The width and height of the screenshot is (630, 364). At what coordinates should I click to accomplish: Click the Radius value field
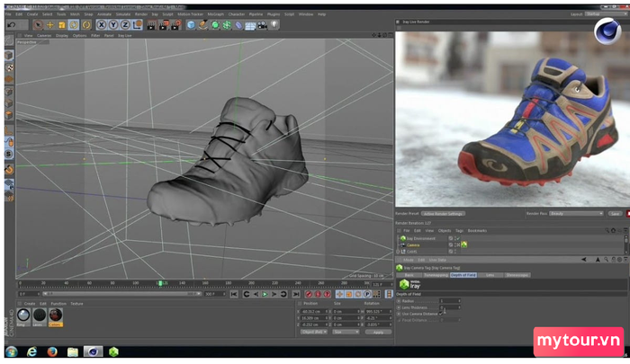click(450, 300)
